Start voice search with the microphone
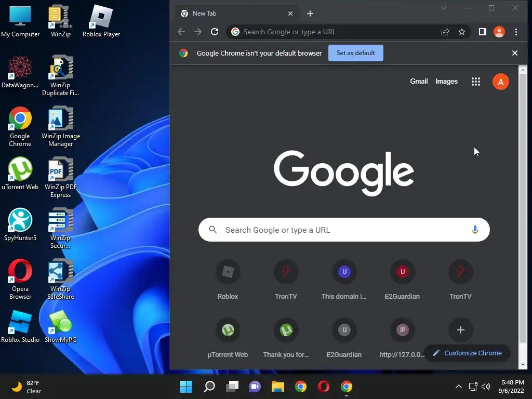The height and width of the screenshot is (399, 532). [475, 230]
